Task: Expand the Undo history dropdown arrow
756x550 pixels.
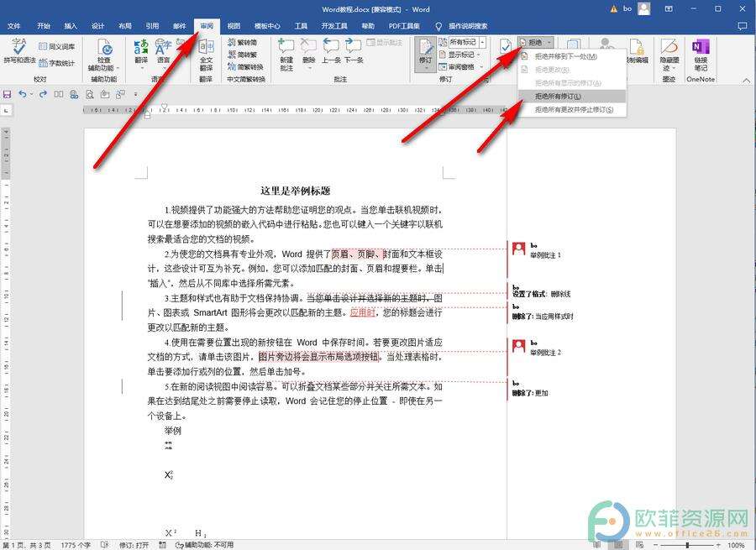Action: tap(31, 94)
